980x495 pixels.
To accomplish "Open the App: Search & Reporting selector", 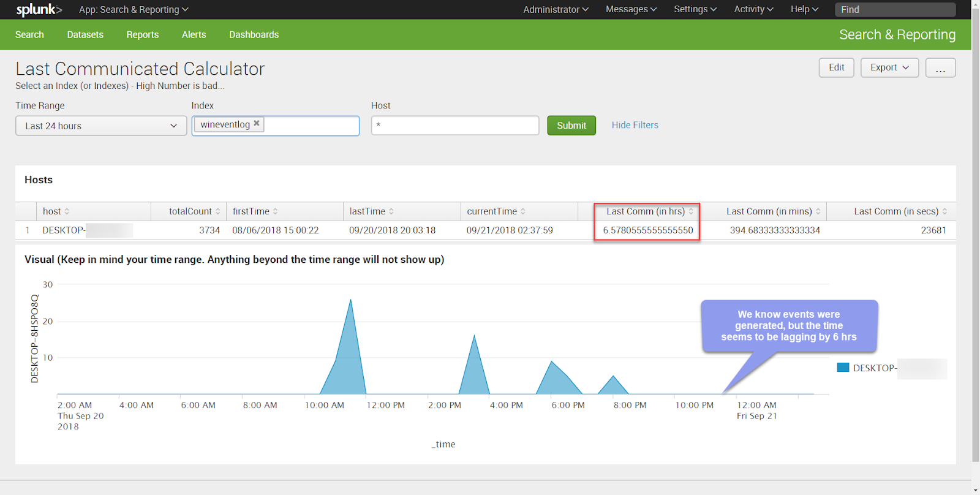I will (x=134, y=10).
